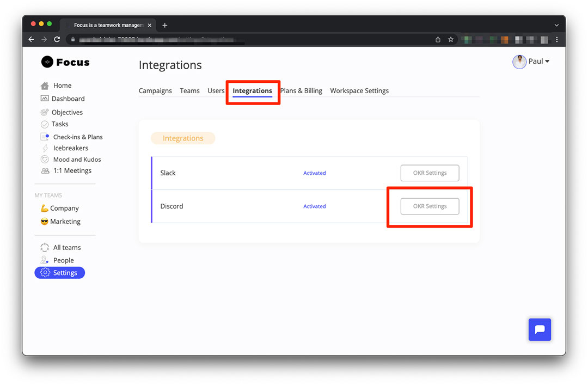The height and width of the screenshot is (385, 588).
Task: Reload the page
Action: click(x=57, y=39)
